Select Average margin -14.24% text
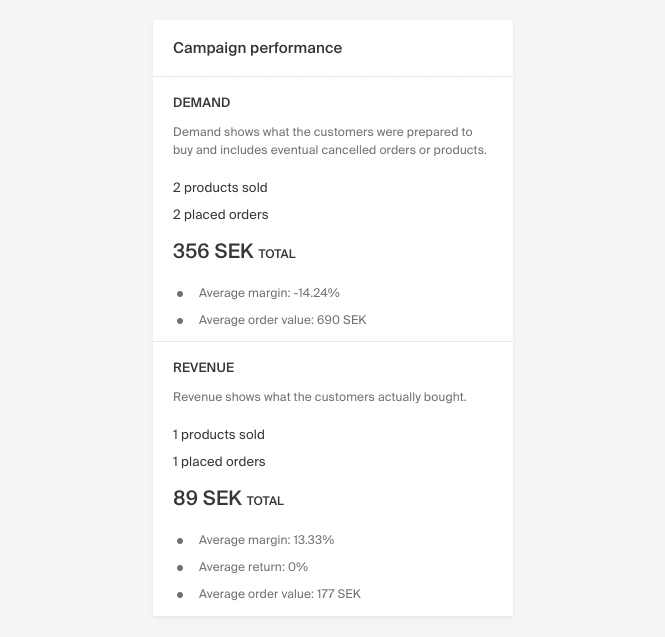 coord(269,293)
